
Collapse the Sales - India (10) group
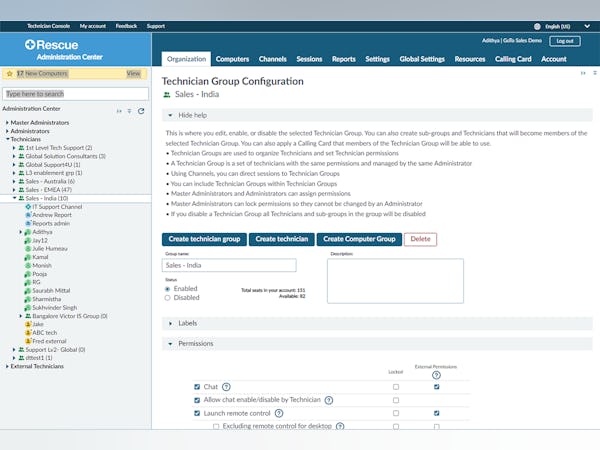[15, 198]
